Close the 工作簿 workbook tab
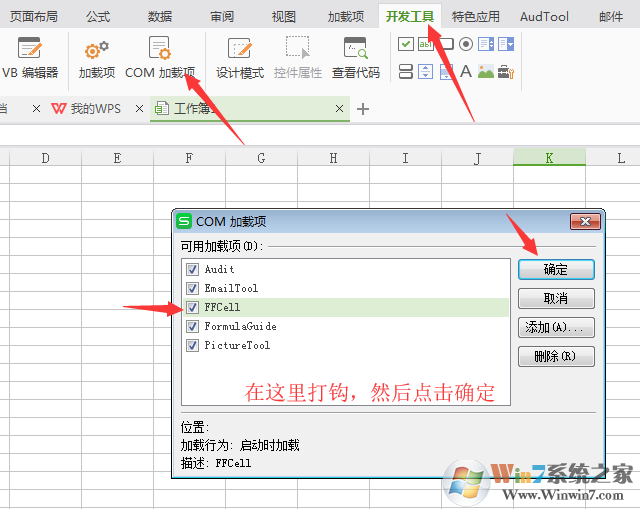Screen dimensions: 640x509 click(x=339, y=109)
